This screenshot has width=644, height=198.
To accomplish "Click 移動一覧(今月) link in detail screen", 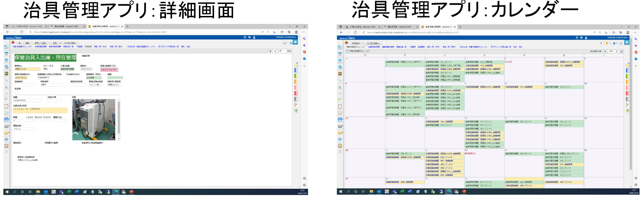I will tap(100, 47).
